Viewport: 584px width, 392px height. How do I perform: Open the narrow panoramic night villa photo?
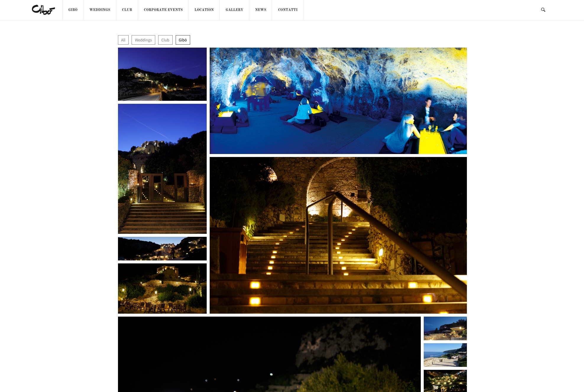point(162,249)
